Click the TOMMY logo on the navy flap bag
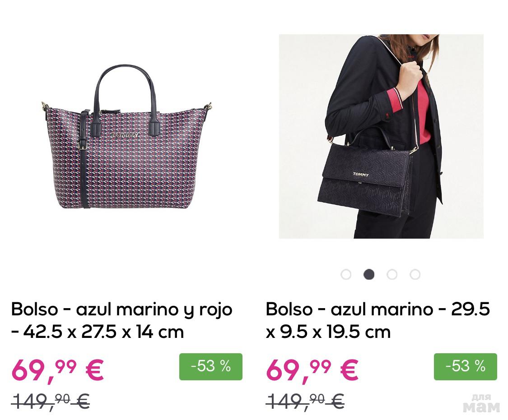 [x=361, y=174]
